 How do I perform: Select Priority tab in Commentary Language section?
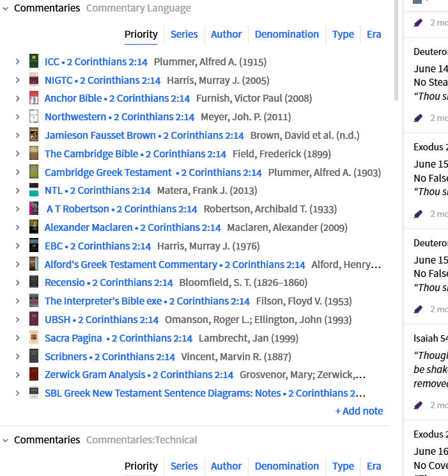pyautogui.click(x=141, y=35)
